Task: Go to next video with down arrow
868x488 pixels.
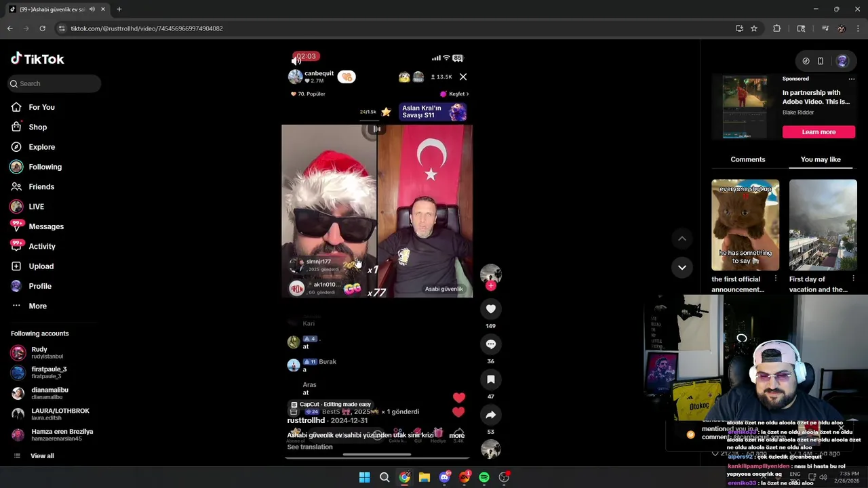Action: (682, 267)
